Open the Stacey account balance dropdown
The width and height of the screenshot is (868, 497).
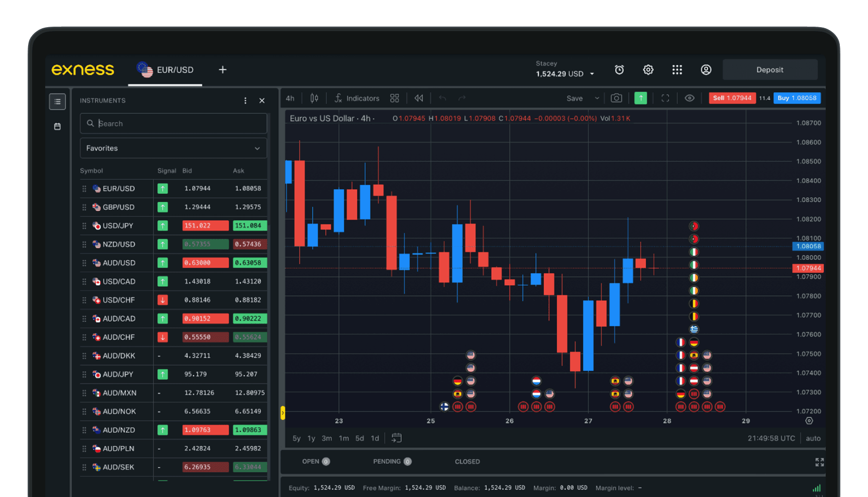coord(592,74)
